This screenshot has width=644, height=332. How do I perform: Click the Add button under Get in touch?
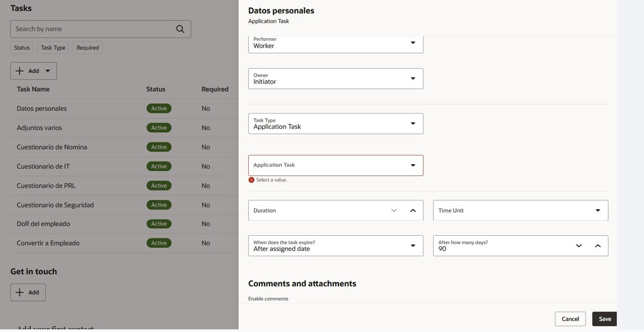tap(28, 292)
